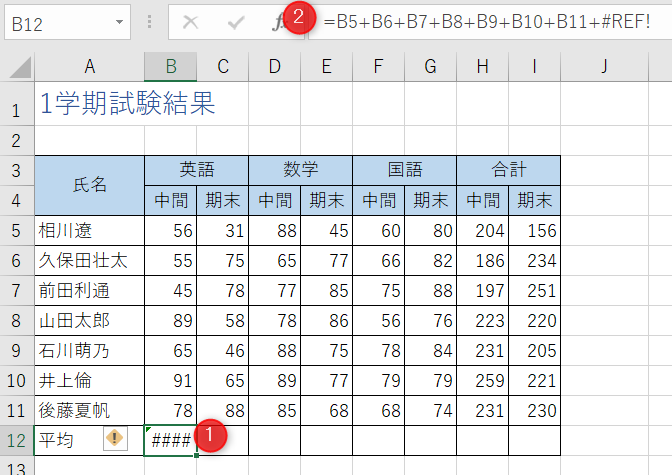The width and height of the screenshot is (672, 475).
Task: Select row 5 header
Action: (x=16, y=230)
